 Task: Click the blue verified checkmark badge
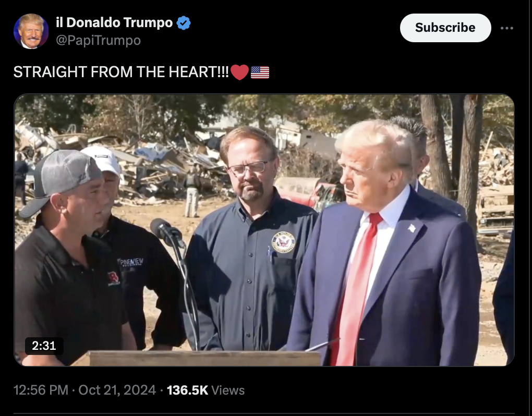184,23
